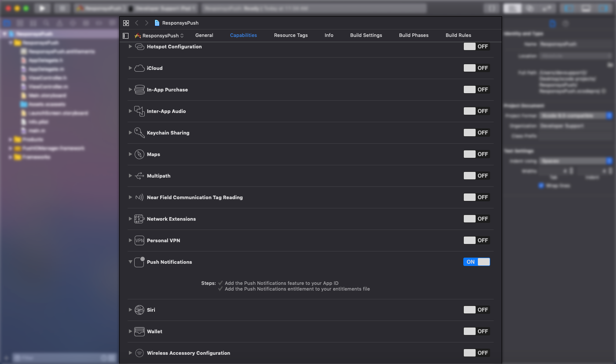Enable the iCloud capability switch
Viewport: 616px width, 364px height.
pyautogui.click(x=477, y=68)
